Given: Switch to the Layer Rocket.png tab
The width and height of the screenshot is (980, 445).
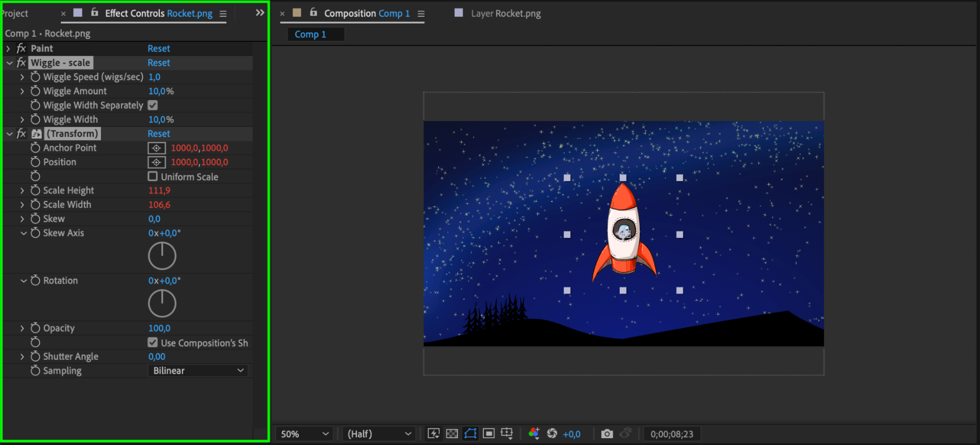Looking at the screenshot, I should pos(505,14).
